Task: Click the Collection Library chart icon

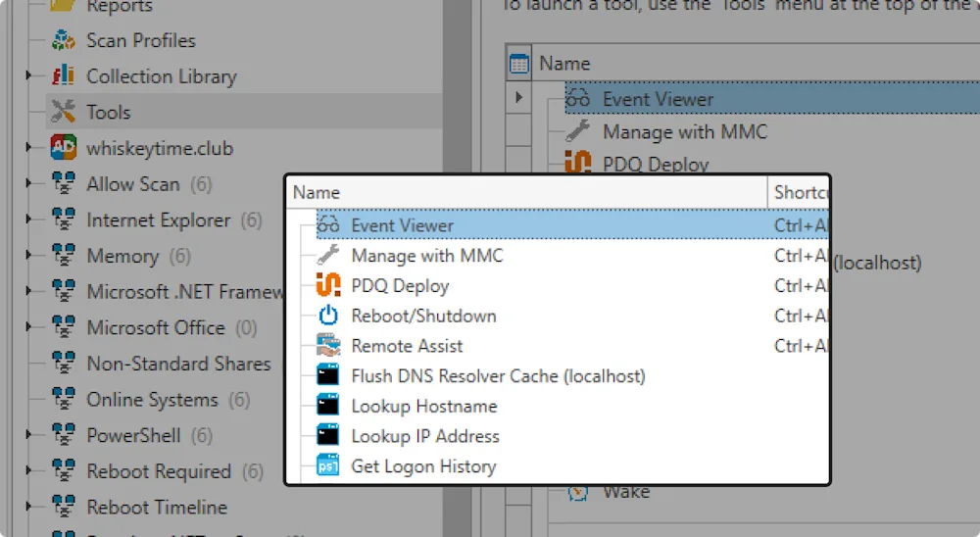Action: point(63,75)
